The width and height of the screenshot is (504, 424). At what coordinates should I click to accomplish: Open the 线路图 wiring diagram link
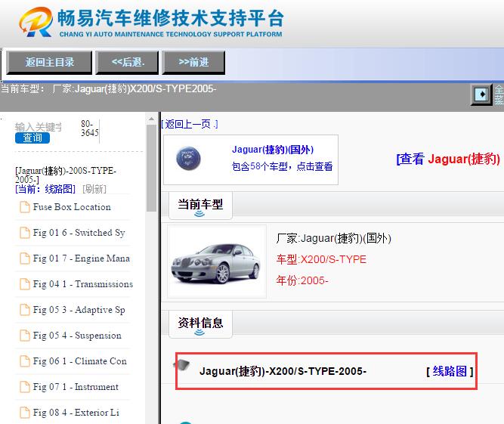point(450,371)
